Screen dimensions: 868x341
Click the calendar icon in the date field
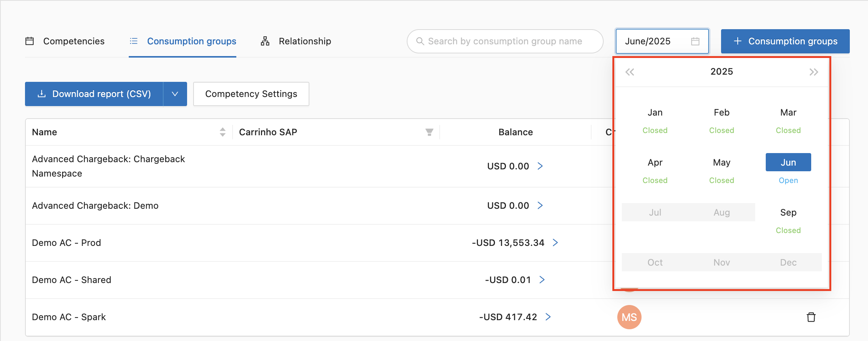695,41
